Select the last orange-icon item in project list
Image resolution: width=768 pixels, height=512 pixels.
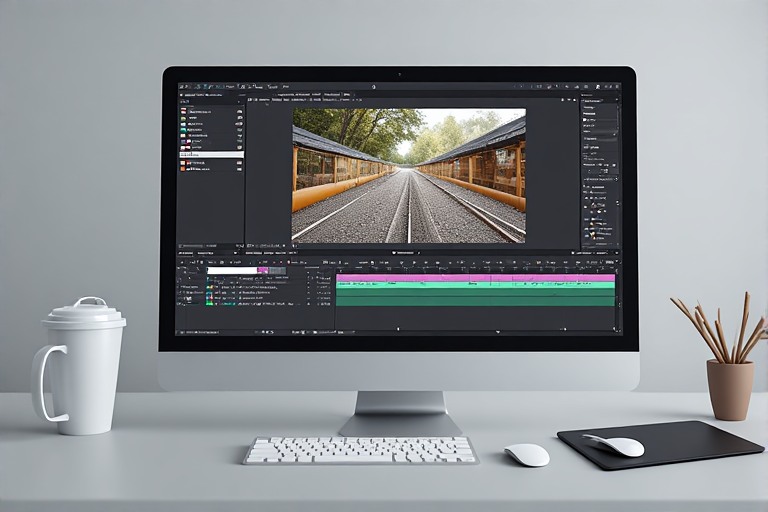click(x=212, y=169)
